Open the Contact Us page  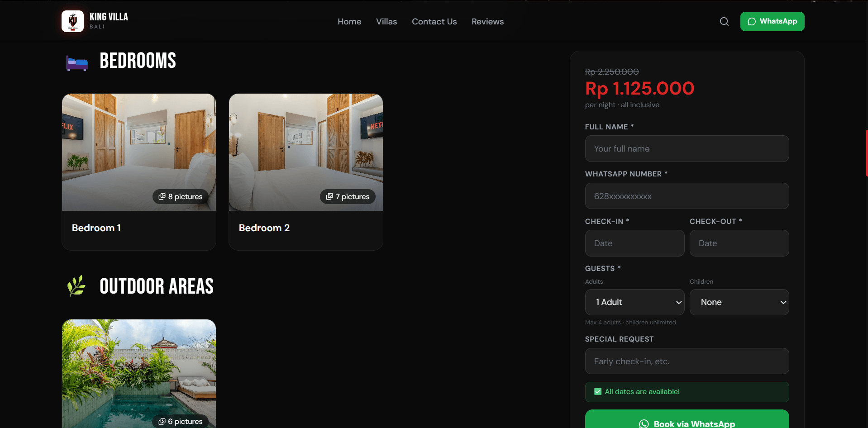pos(434,22)
